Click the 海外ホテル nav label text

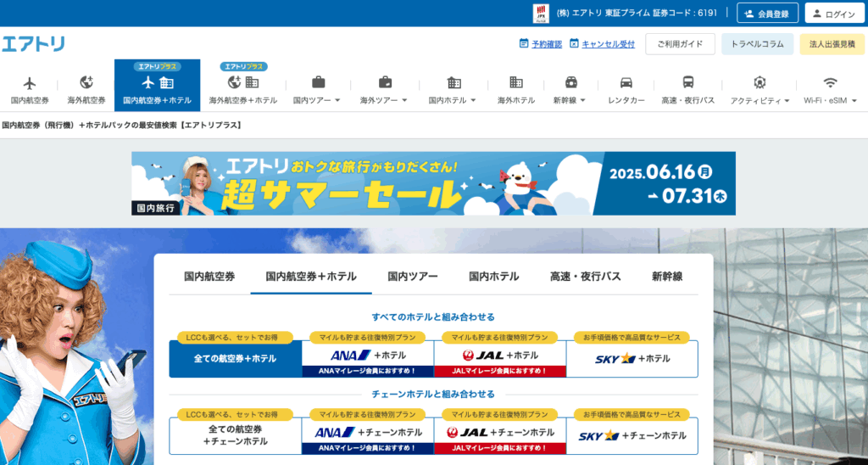click(516, 100)
